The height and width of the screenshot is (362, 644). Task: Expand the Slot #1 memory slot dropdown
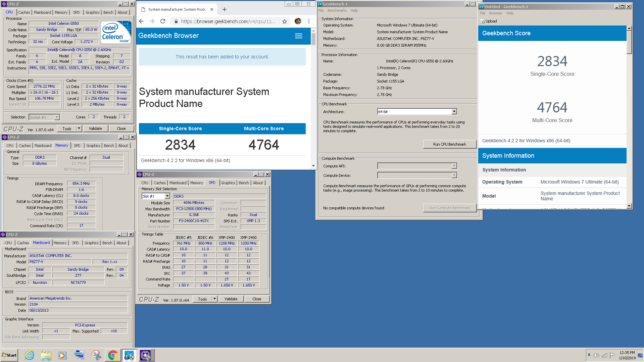coord(167,196)
